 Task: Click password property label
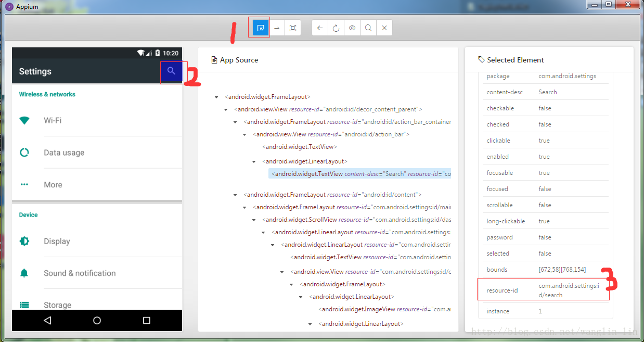pos(499,237)
